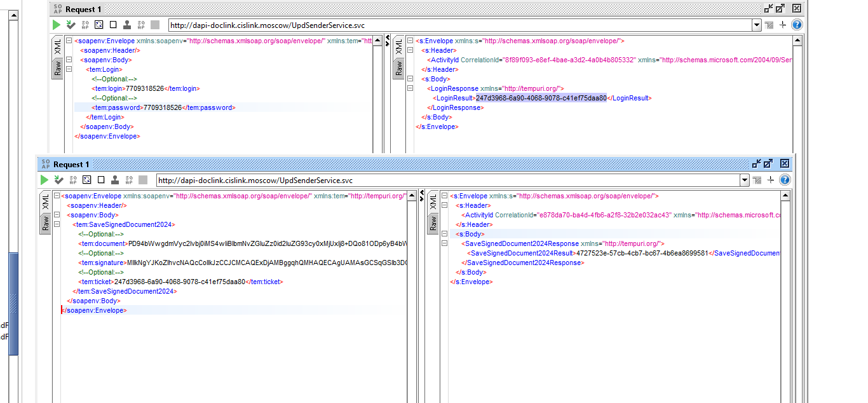The image size is (868, 403).
Task: Close the Login request window
Action: (x=796, y=9)
